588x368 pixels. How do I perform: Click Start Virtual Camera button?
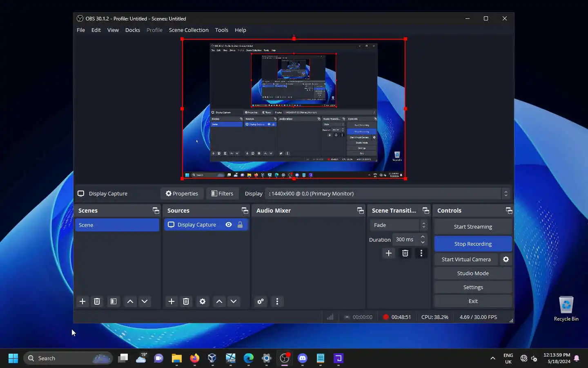pos(466,259)
